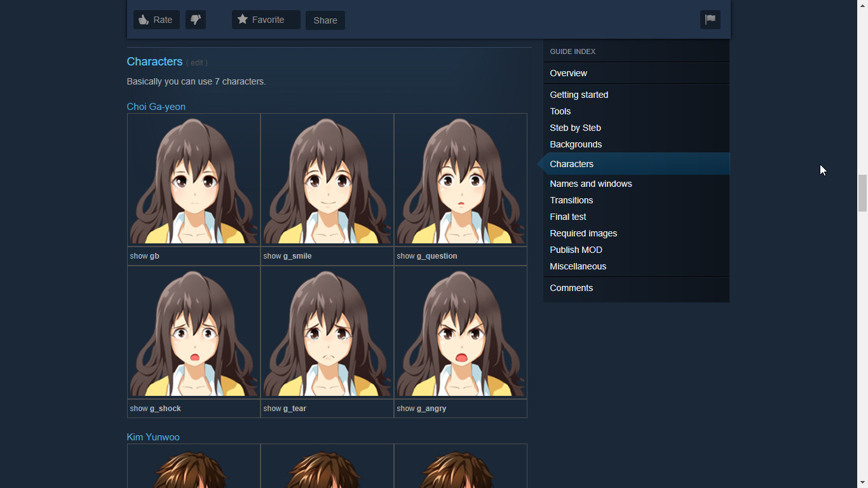
Task: Click the thumbs-up Rate button
Action: click(x=156, y=20)
